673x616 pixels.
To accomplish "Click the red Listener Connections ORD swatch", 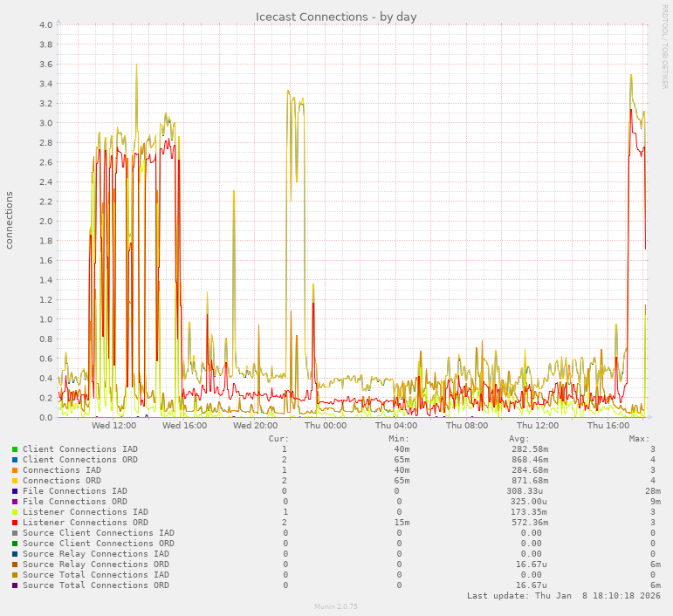I will tap(15, 523).
